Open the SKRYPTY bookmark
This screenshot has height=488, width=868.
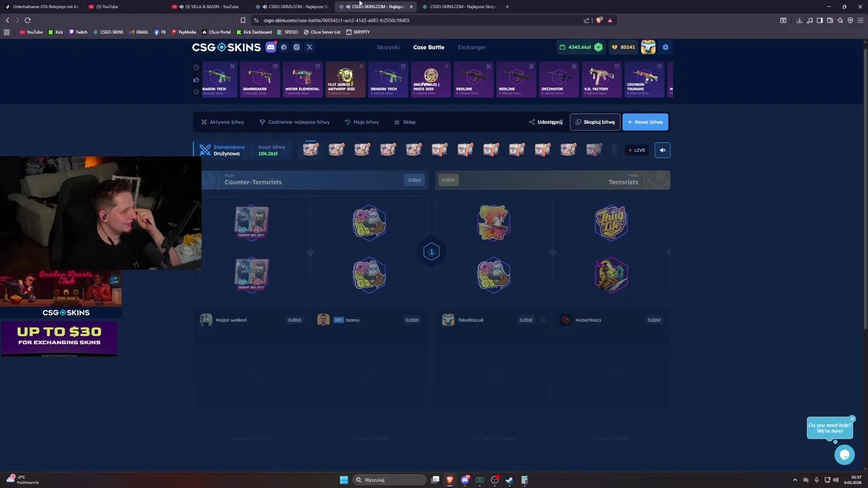coord(358,32)
